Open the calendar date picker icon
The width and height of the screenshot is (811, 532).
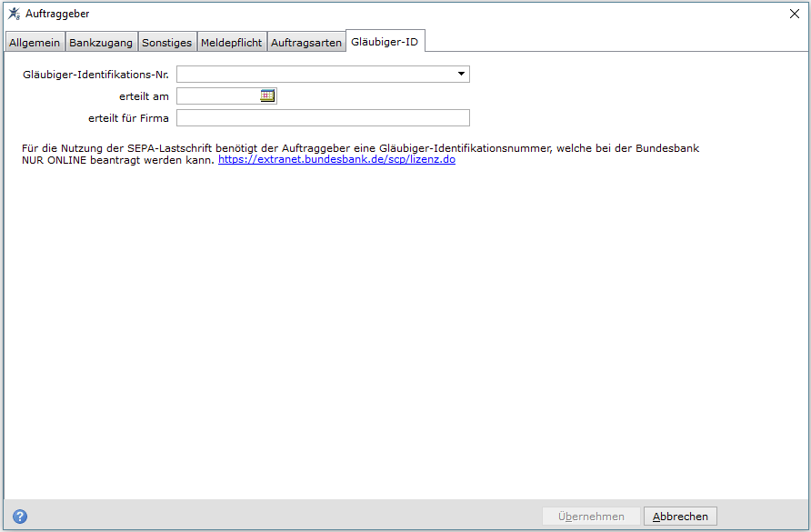267,95
